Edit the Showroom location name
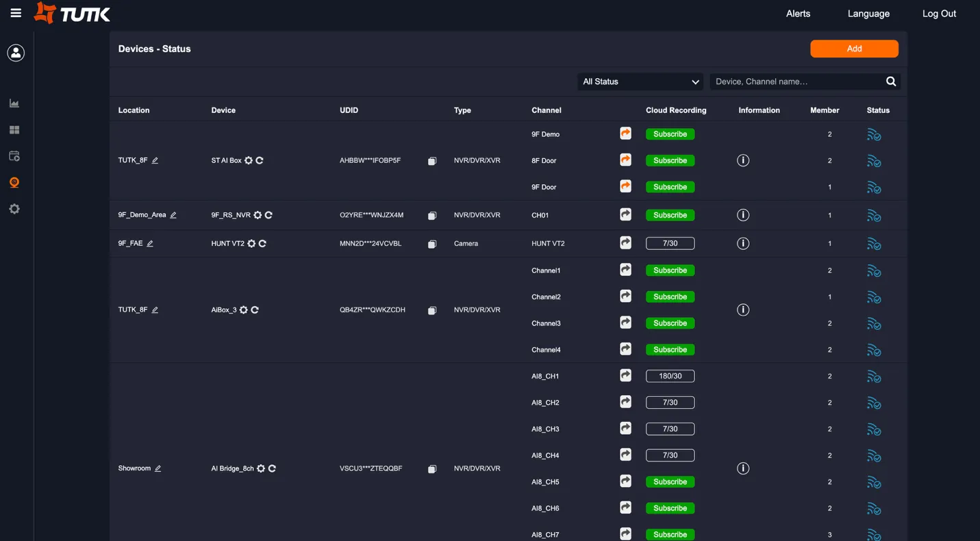 pos(158,468)
